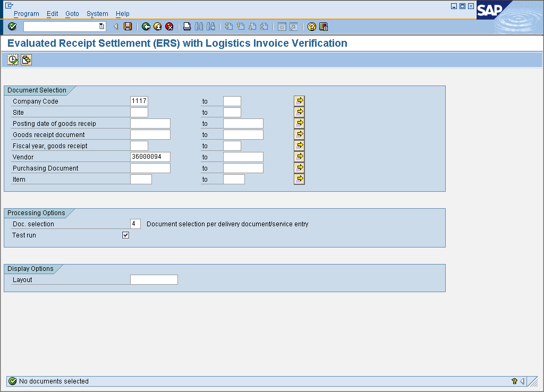The width and height of the screenshot is (544, 392).
Task: Click the red Cancel icon
Action: coord(169,27)
